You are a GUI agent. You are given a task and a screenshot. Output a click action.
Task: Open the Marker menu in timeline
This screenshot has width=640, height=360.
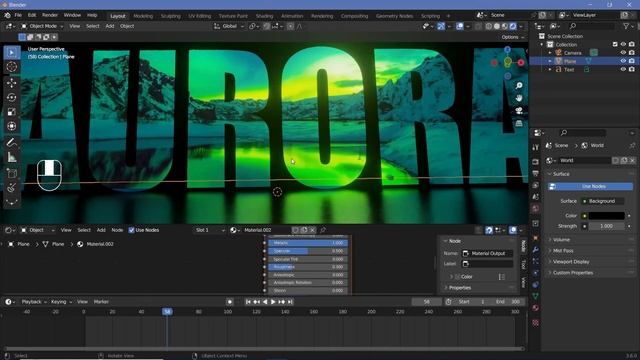(x=101, y=302)
